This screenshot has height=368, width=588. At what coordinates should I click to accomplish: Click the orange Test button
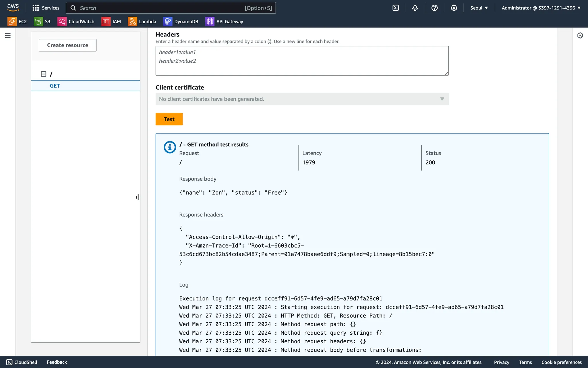[x=169, y=119]
